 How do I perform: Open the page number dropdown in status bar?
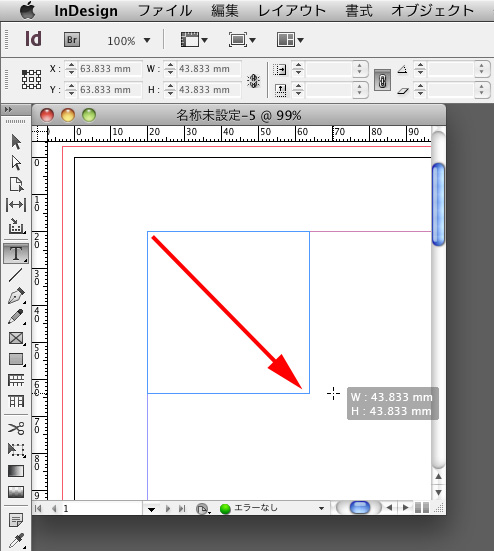[x=151, y=509]
